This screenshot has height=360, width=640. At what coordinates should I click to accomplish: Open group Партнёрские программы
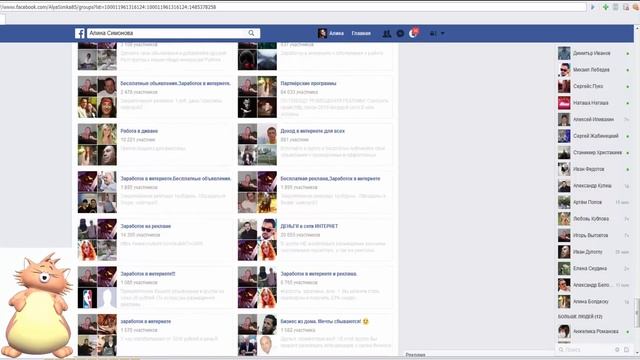[x=308, y=83]
